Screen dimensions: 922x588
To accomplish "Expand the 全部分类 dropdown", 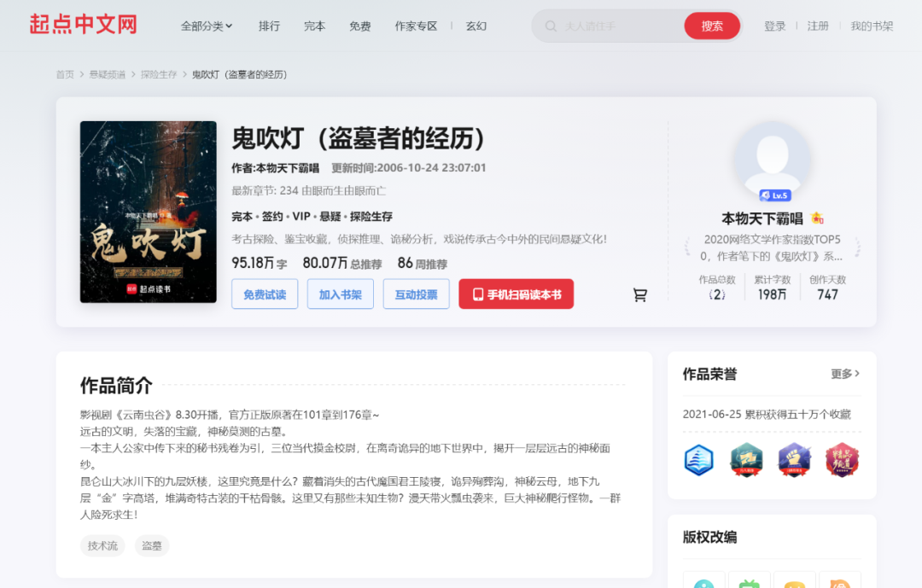I will (207, 26).
